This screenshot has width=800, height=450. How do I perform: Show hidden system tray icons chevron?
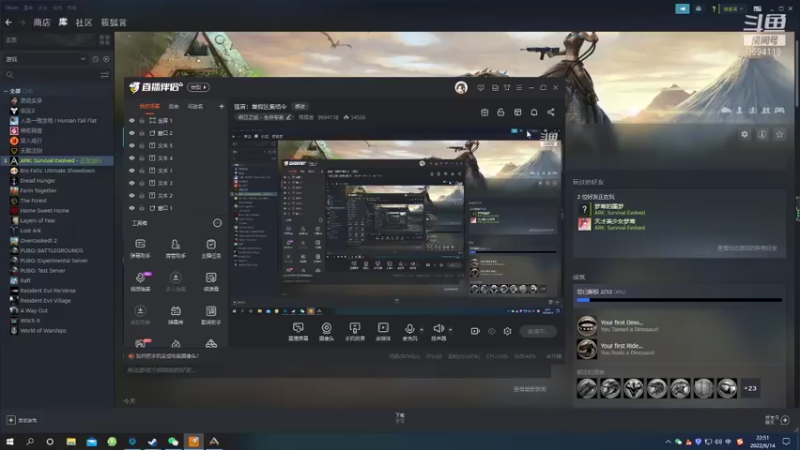tap(668, 442)
